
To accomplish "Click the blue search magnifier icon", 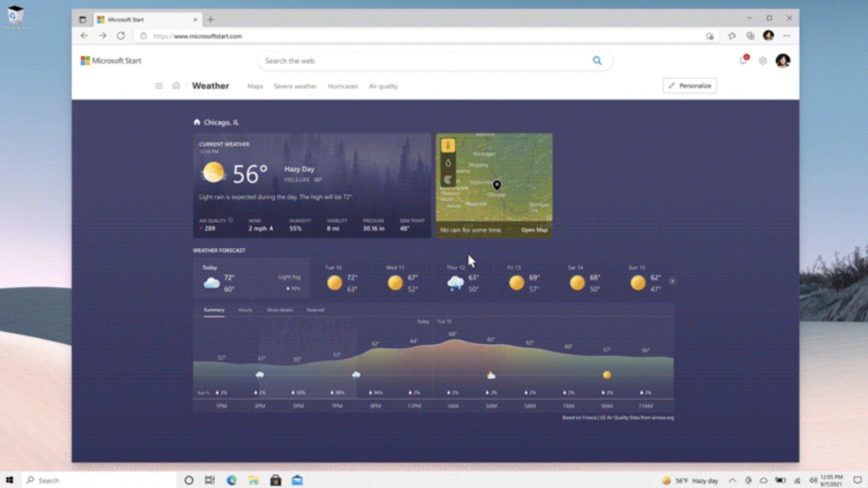I will [597, 61].
